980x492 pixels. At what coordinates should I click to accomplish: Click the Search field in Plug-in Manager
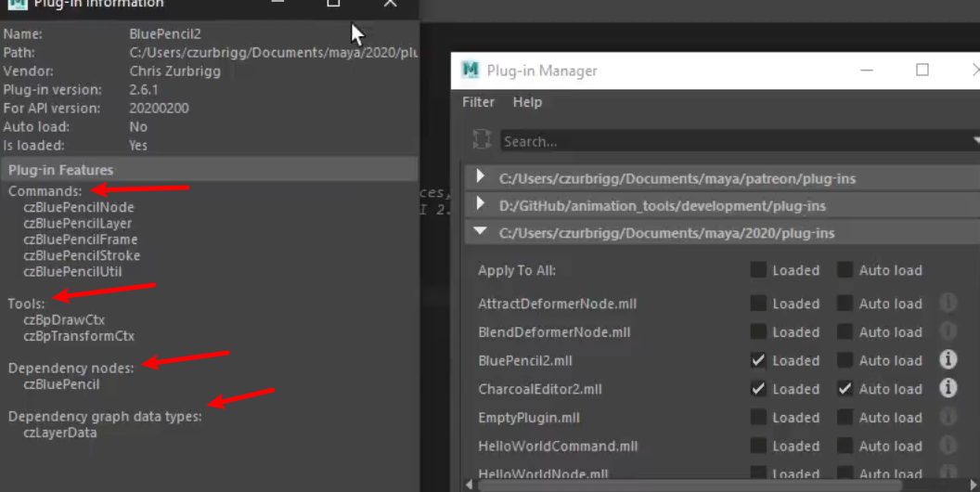tap(738, 141)
